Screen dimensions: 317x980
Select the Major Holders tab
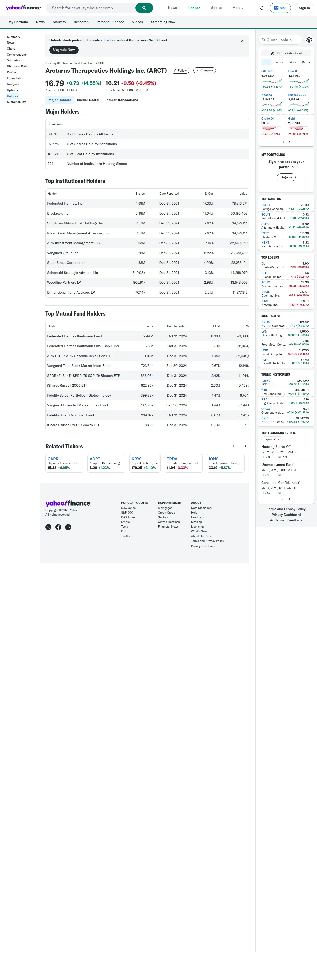[x=60, y=100]
